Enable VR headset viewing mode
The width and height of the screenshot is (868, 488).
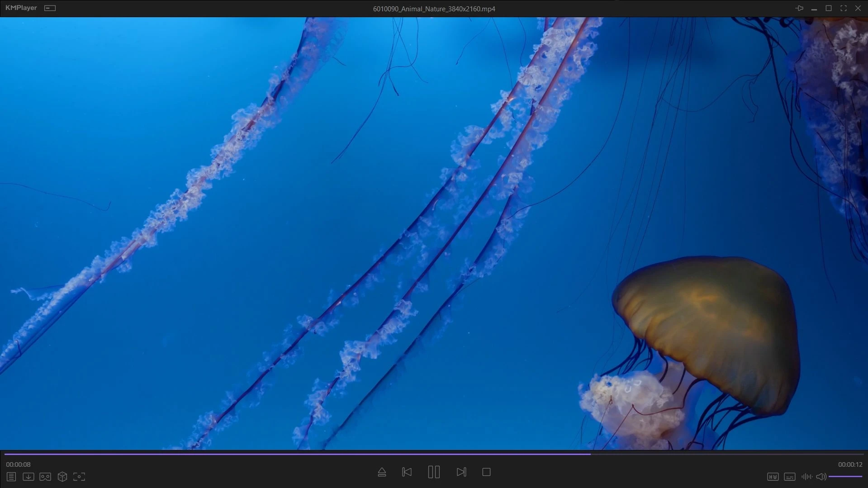pyautogui.click(x=45, y=477)
